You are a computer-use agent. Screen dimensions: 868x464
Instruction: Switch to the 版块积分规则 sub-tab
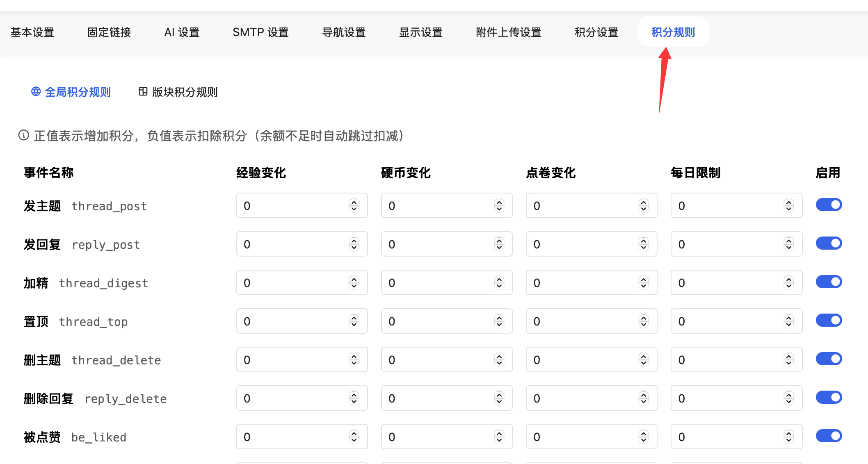(x=178, y=92)
